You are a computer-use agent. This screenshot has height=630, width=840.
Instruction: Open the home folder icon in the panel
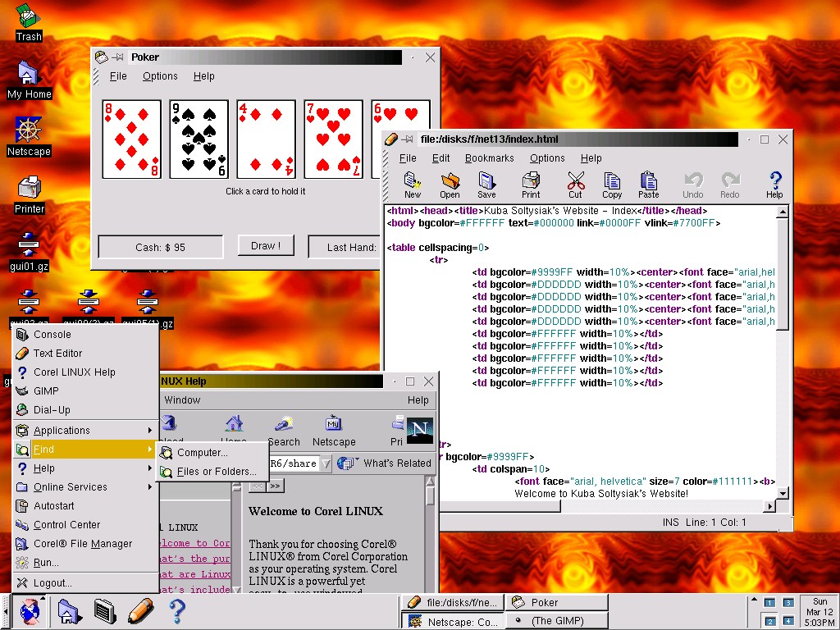click(x=69, y=611)
